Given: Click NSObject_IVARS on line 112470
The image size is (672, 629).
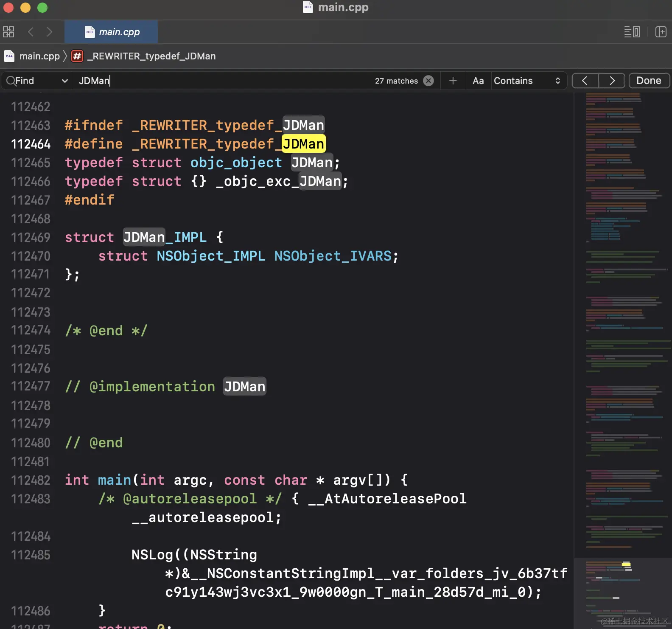Looking at the screenshot, I should pyautogui.click(x=333, y=256).
